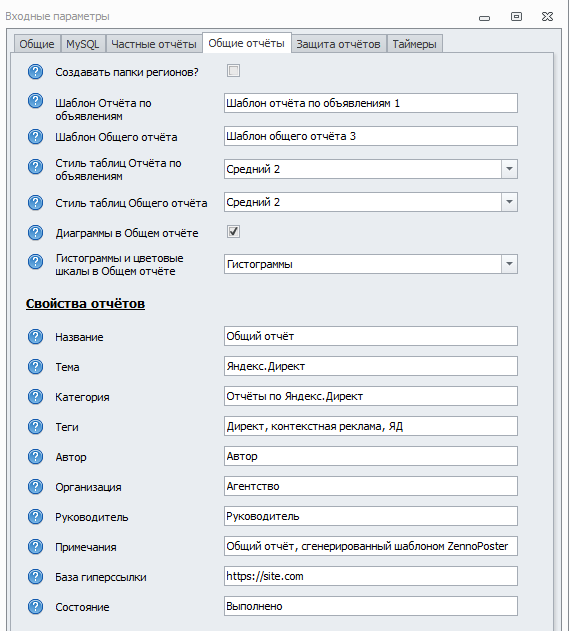Screen dimensions: 569x631
Task: Show help for Диаграммы в Общем отчёте
Action: pyautogui.click(x=35, y=233)
